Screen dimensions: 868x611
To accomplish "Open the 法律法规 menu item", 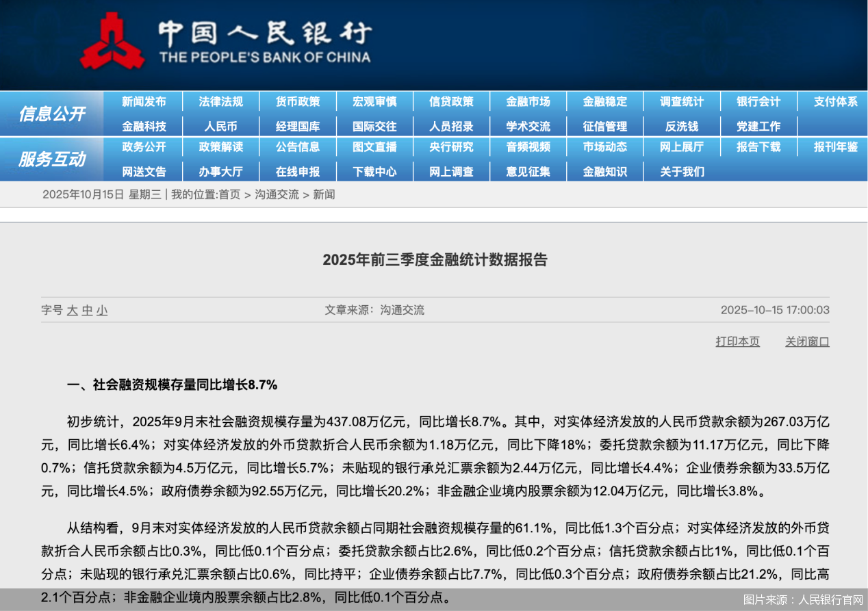I will [x=221, y=101].
